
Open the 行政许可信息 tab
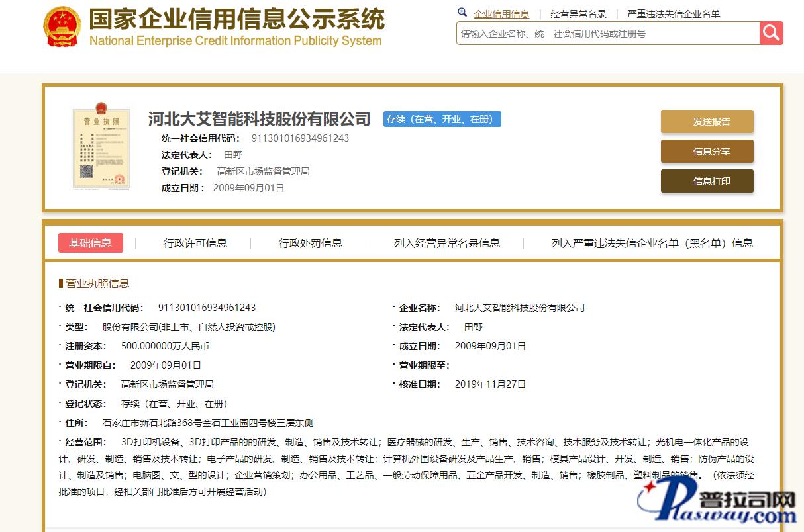(x=195, y=243)
